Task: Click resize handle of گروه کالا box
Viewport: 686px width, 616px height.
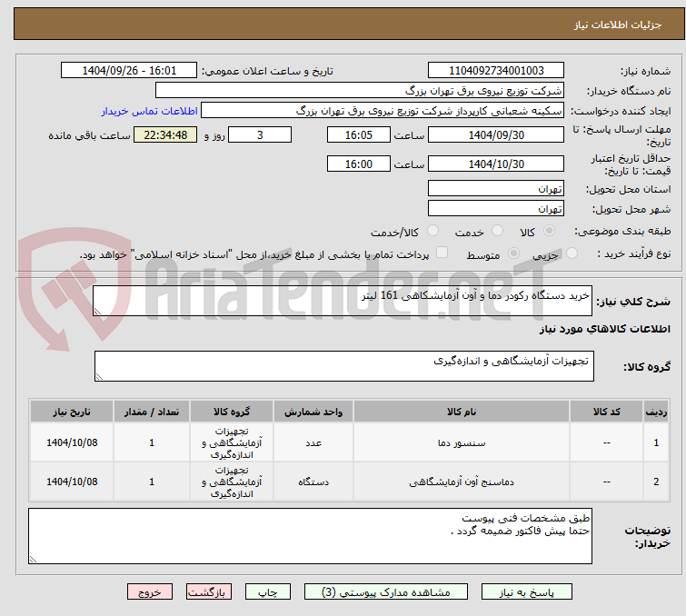Action: (99, 377)
